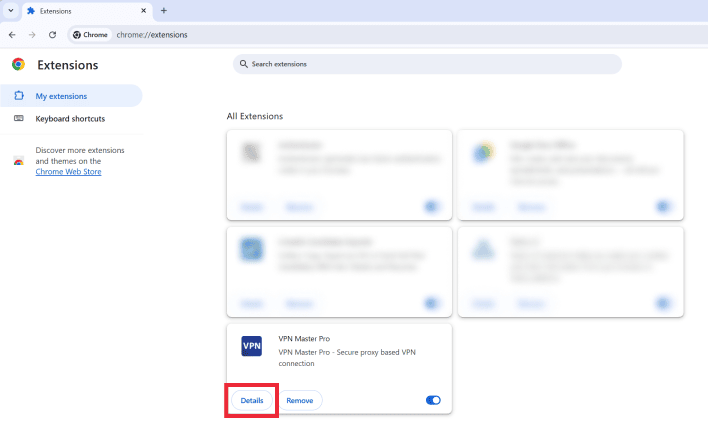Remove the VPN Master Pro extension

(x=299, y=400)
